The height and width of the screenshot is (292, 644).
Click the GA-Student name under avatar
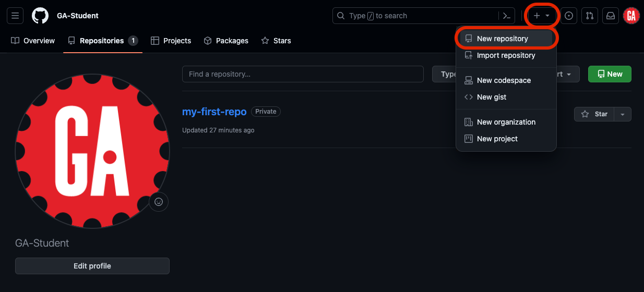click(42, 243)
